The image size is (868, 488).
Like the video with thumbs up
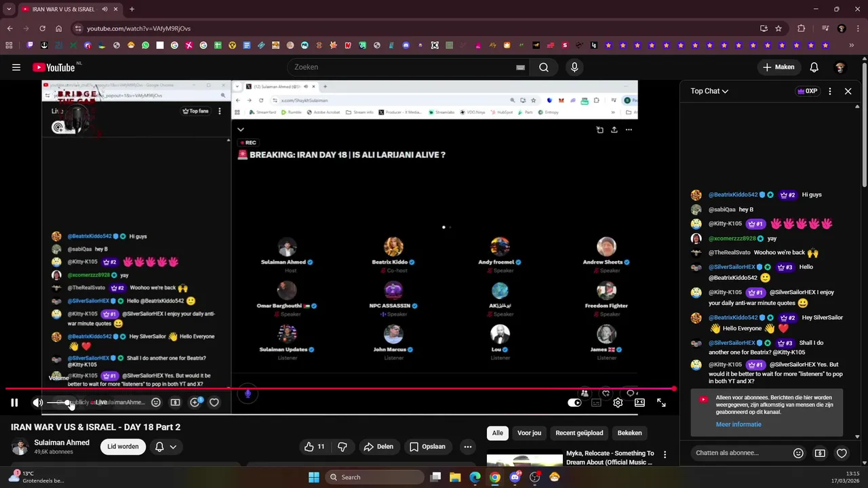click(x=315, y=447)
